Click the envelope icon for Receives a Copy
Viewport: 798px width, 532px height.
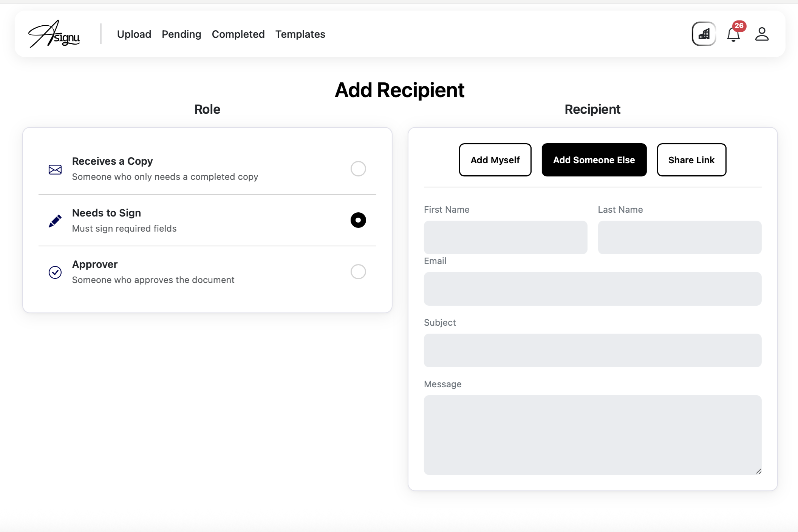(x=55, y=170)
